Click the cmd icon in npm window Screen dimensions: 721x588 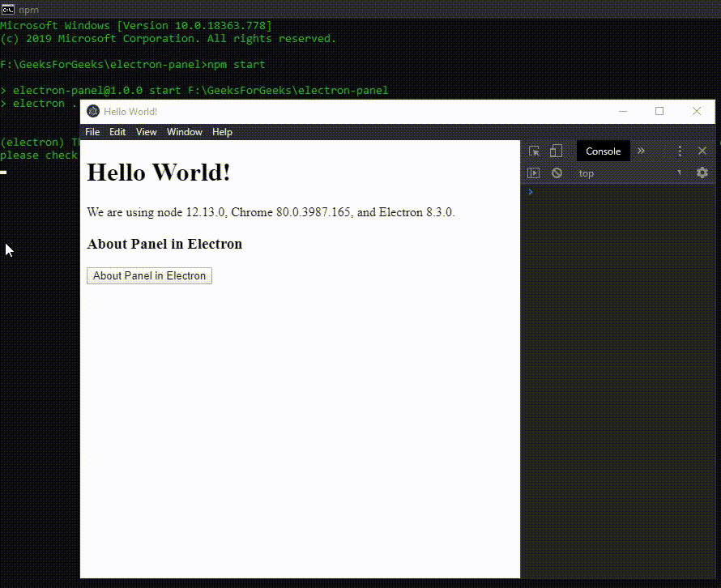(8, 9)
